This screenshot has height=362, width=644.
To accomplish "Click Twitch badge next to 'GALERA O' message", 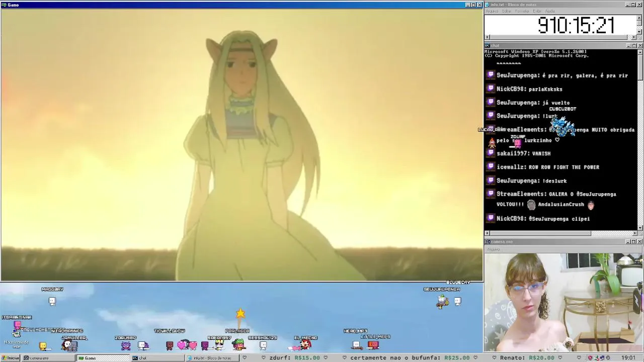I will pyautogui.click(x=491, y=194).
